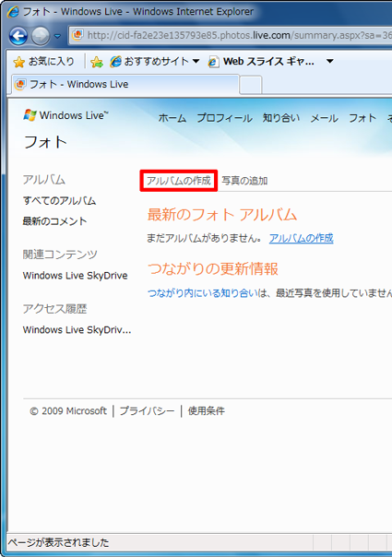
Task: Open Windows Live SkyDriv... under アクセス履歴
Action: click(77, 330)
